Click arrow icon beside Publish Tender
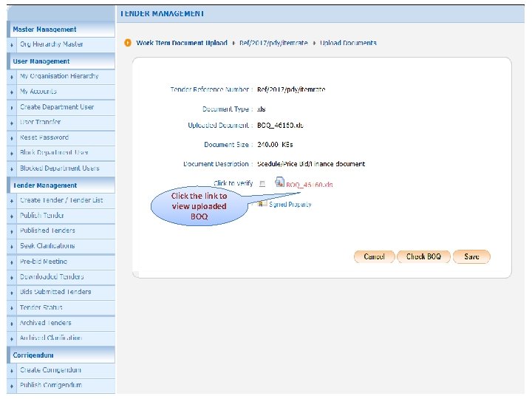The width and height of the screenshot is (532, 399). click(x=12, y=216)
